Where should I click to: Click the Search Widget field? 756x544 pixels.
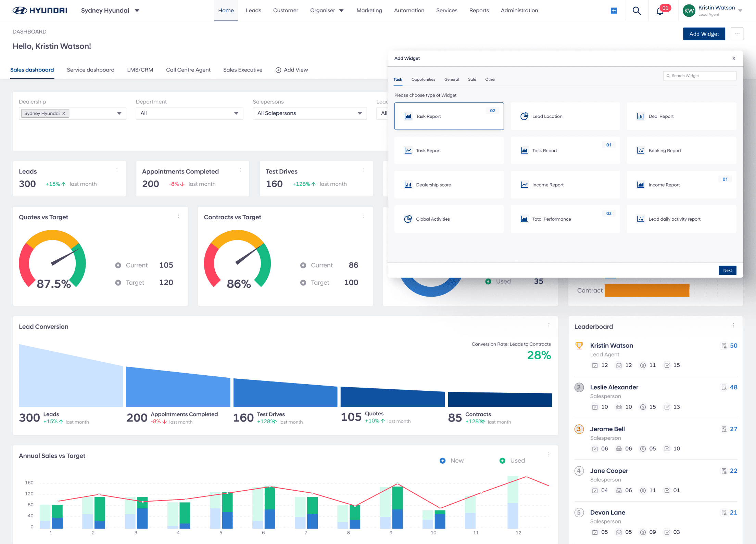click(700, 76)
